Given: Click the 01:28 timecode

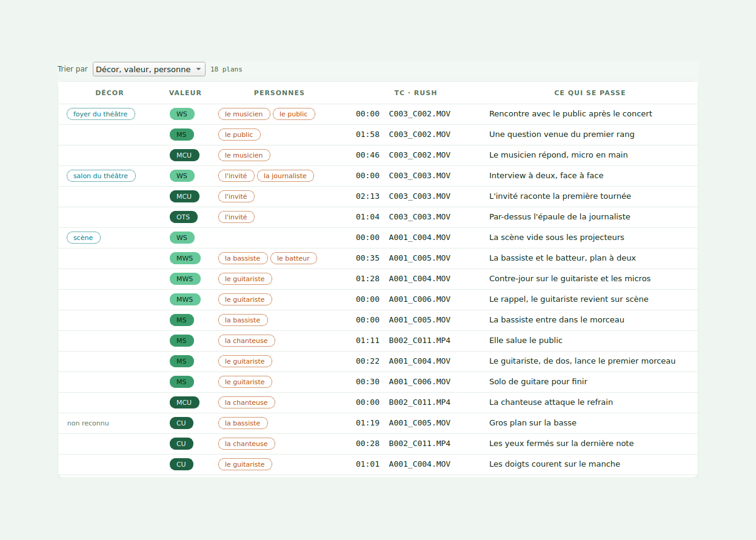Looking at the screenshot, I should point(368,279).
